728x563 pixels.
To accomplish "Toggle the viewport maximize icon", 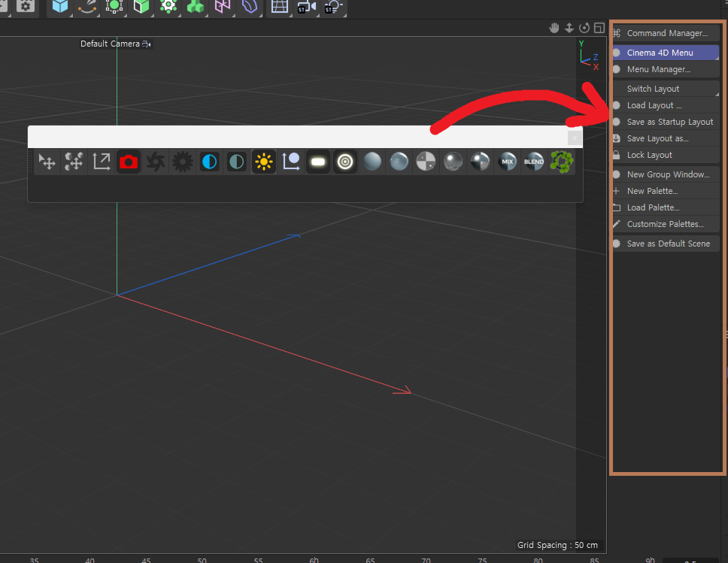I will pos(599,28).
